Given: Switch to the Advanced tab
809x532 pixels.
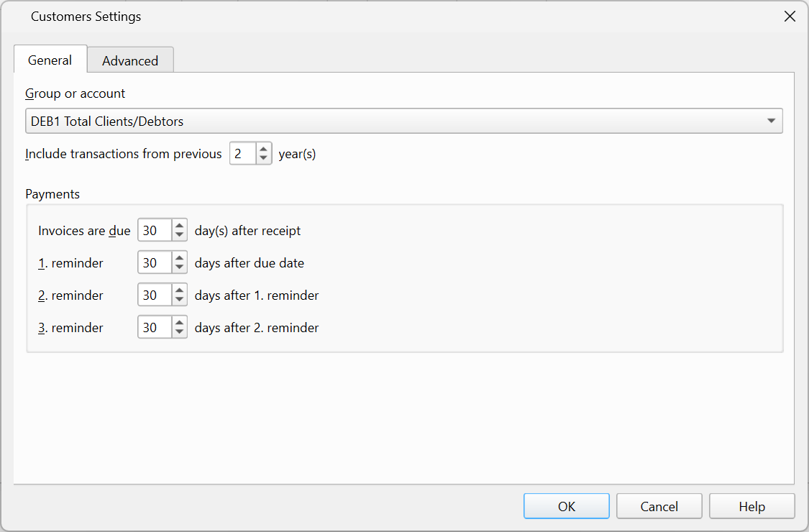Looking at the screenshot, I should tap(130, 61).
